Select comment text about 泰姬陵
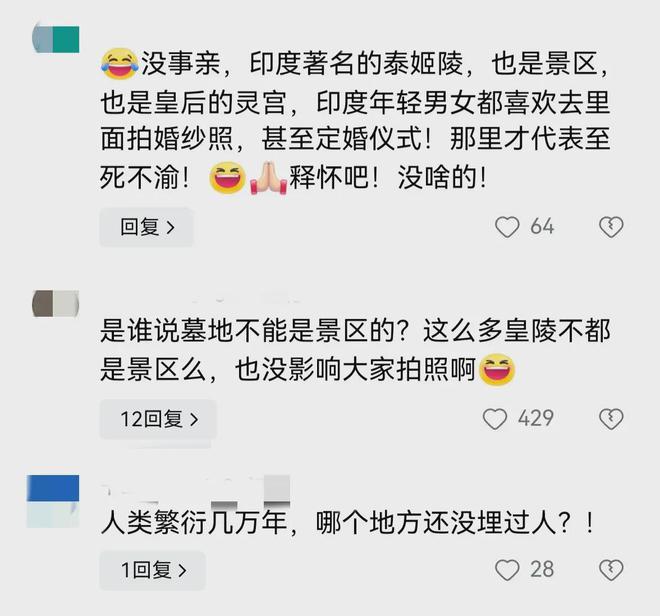 (x=355, y=120)
